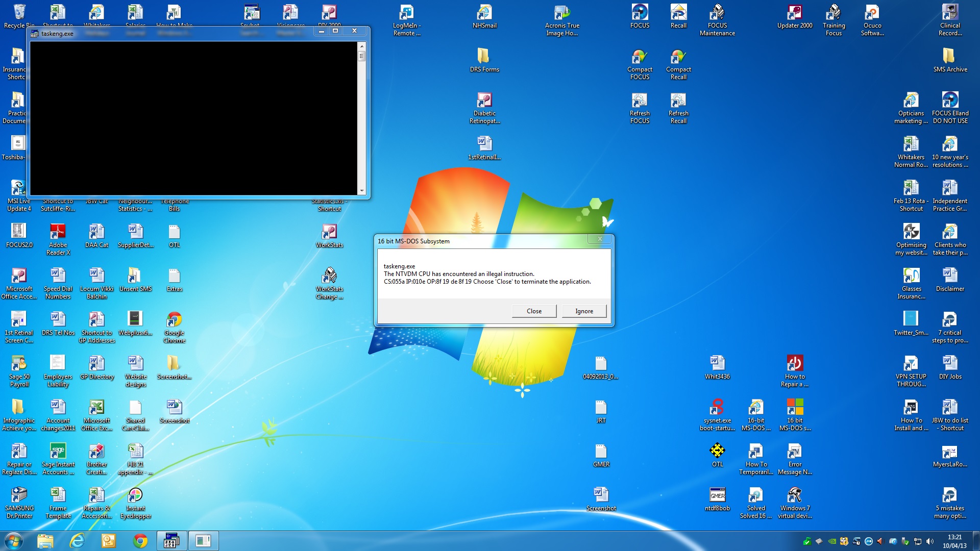Viewport: 980px width, 551px height.
Task: Select the Updater 2000 icon
Action: pos(795,17)
